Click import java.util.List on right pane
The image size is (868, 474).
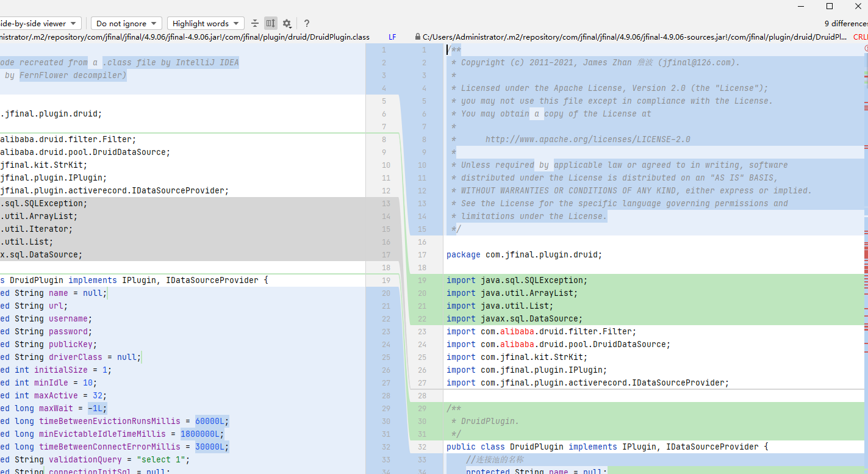(500, 306)
